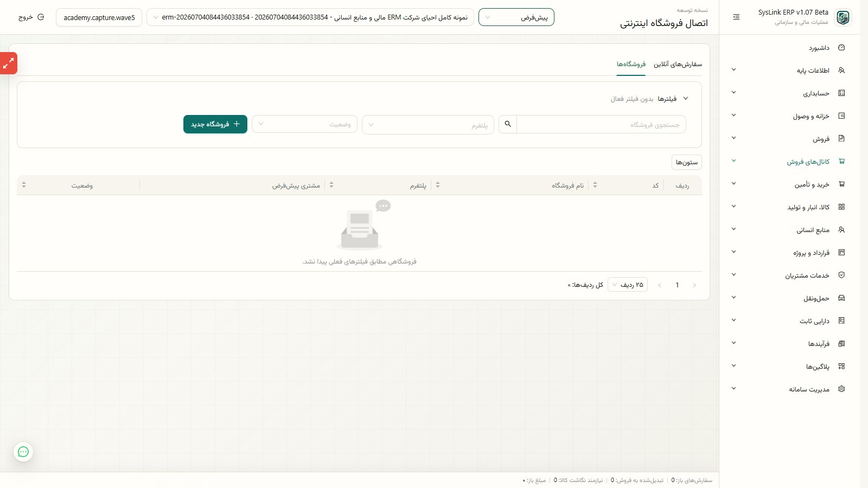Click the فروشگاه جدید button
Viewport: 868px width, 488px height.
(x=215, y=124)
